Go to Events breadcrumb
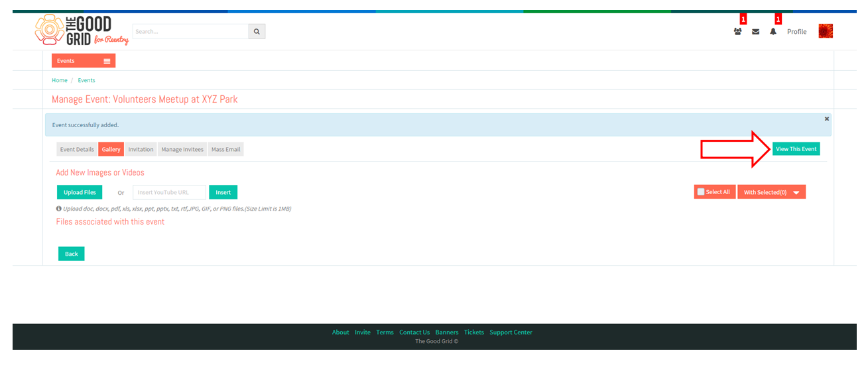The height and width of the screenshot is (365, 868). point(86,80)
